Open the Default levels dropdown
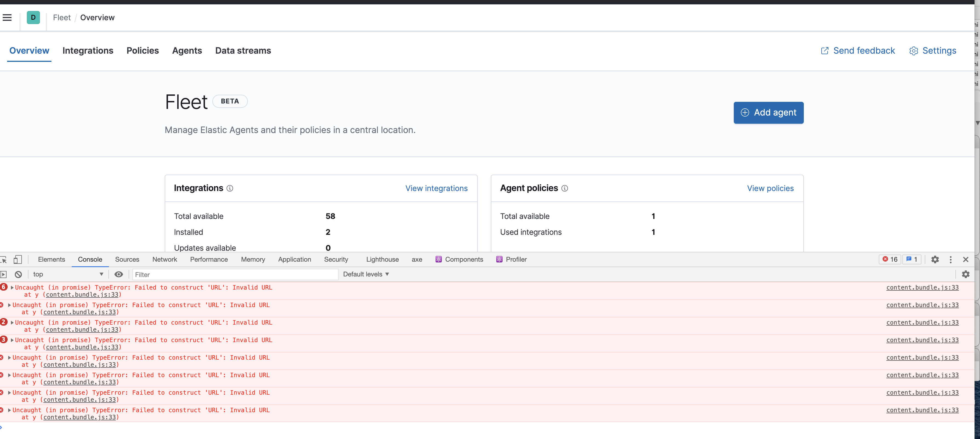Viewport: 980px width, 439px height. (366, 274)
